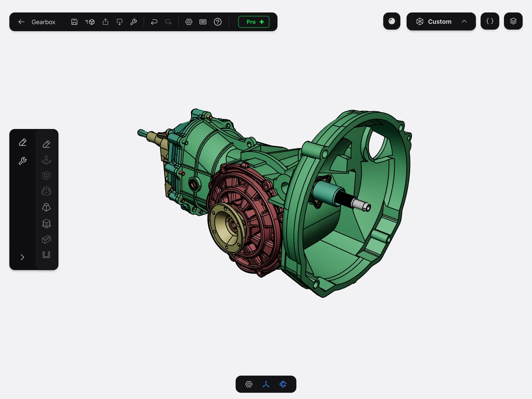The image size is (532, 399).
Task: Select the tapered loft solid tool
Action: pos(46,207)
